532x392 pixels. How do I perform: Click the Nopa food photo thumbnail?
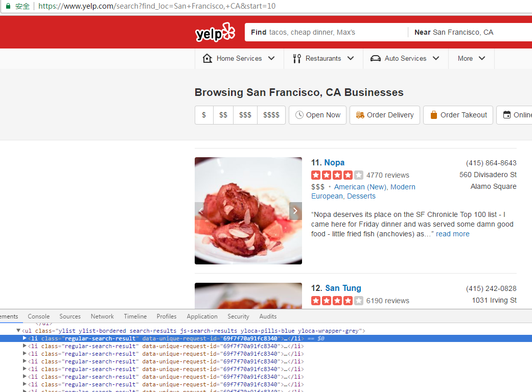pyautogui.click(x=248, y=211)
